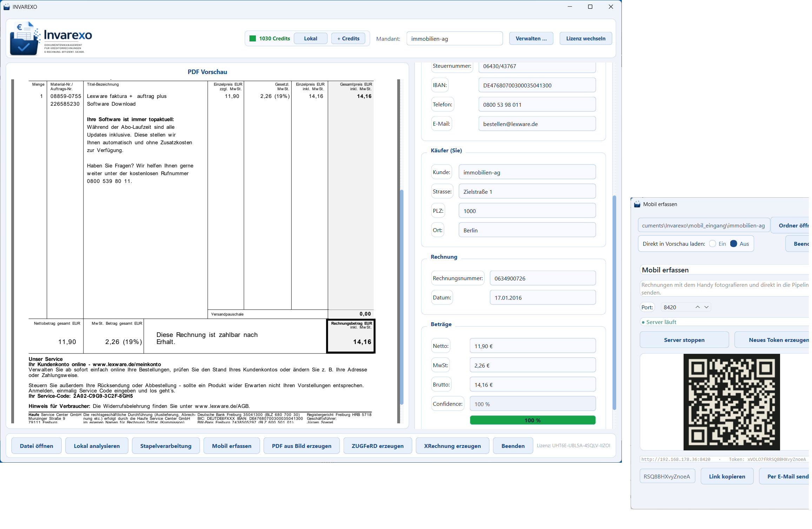Viewport: 812px width, 529px height.
Task: Add credits with + Credits button
Action: click(348, 39)
